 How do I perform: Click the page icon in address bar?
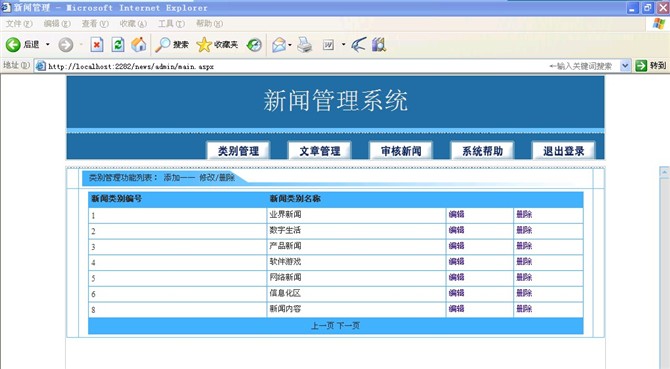(41, 66)
